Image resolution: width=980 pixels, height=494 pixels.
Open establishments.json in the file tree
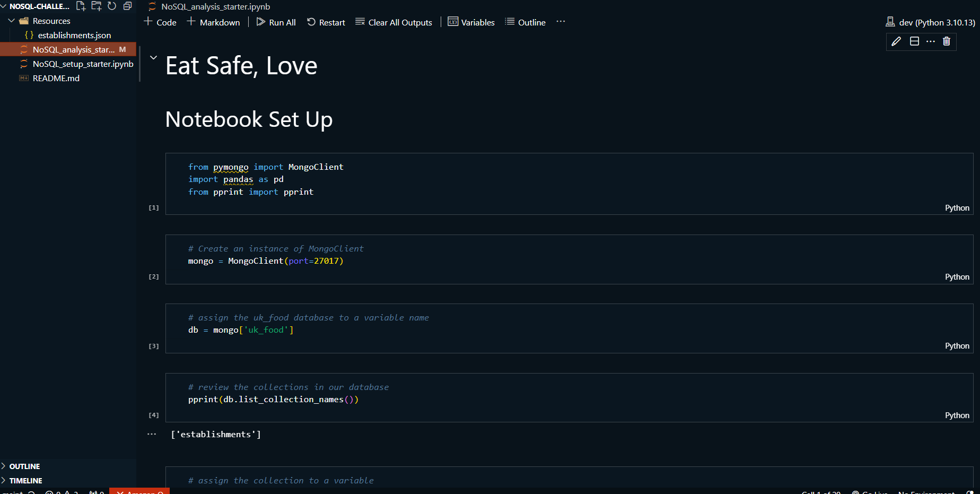(x=74, y=36)
